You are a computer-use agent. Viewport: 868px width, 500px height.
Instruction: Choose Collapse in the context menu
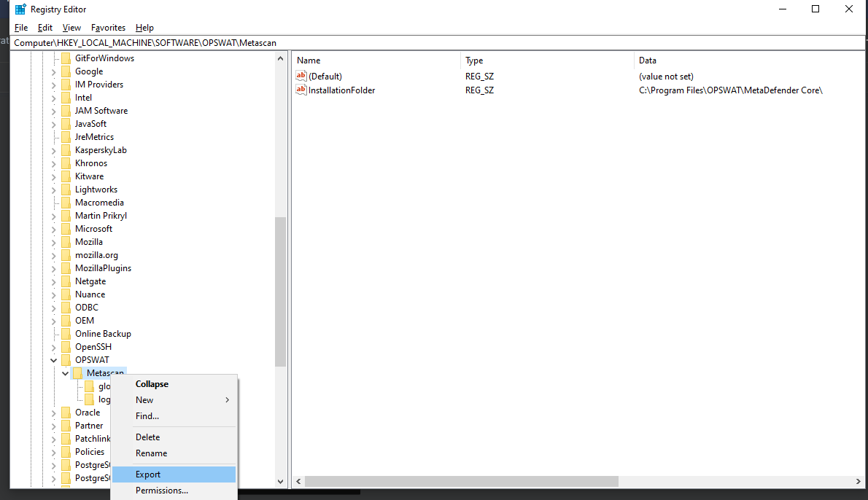click(174, 384)
